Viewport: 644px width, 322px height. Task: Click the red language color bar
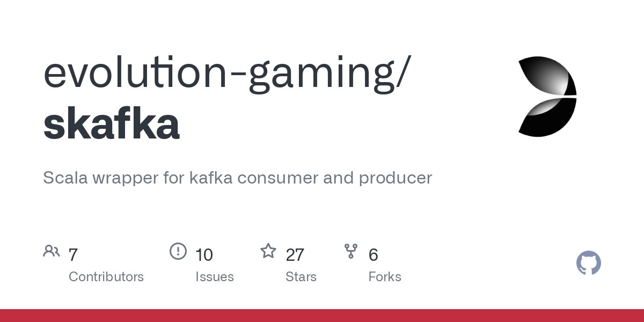322,316
